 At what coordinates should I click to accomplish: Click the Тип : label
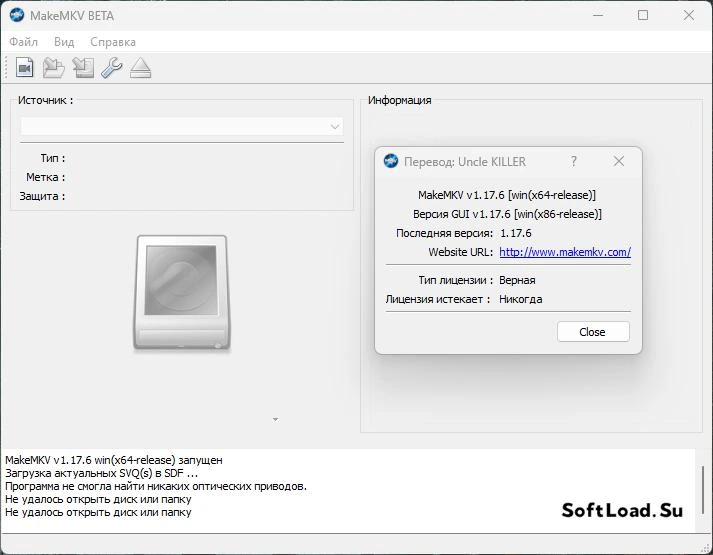53,158
